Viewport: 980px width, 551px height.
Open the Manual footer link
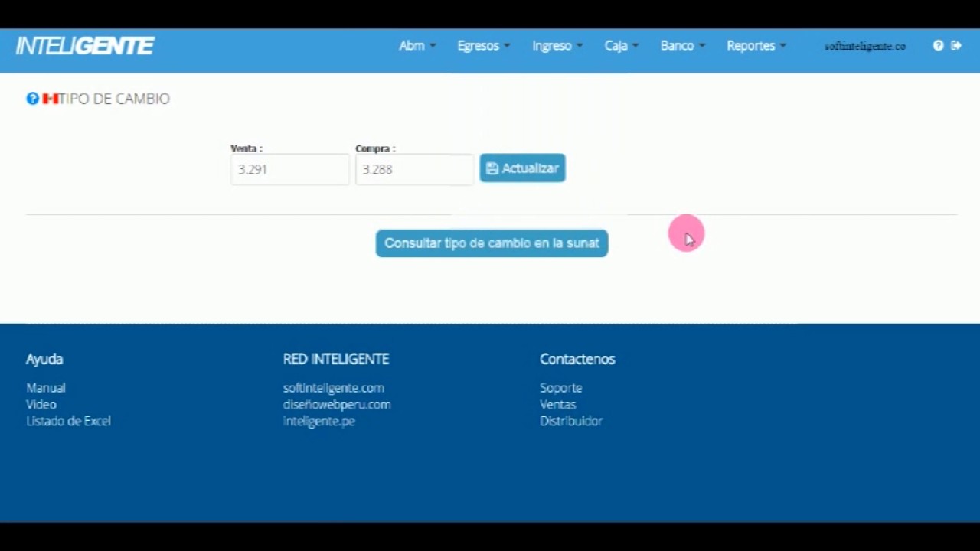pyautogui.click(x=46, y=388)
